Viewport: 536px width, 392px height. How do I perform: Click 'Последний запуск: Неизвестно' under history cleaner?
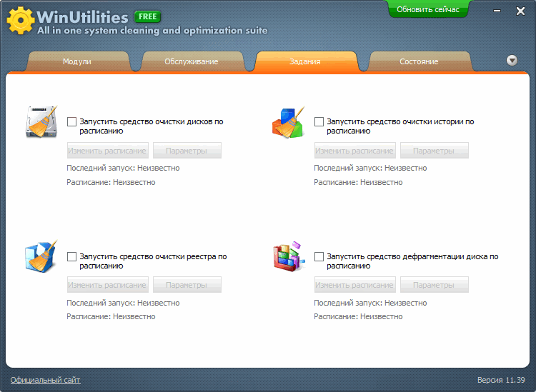coord(370,168)
